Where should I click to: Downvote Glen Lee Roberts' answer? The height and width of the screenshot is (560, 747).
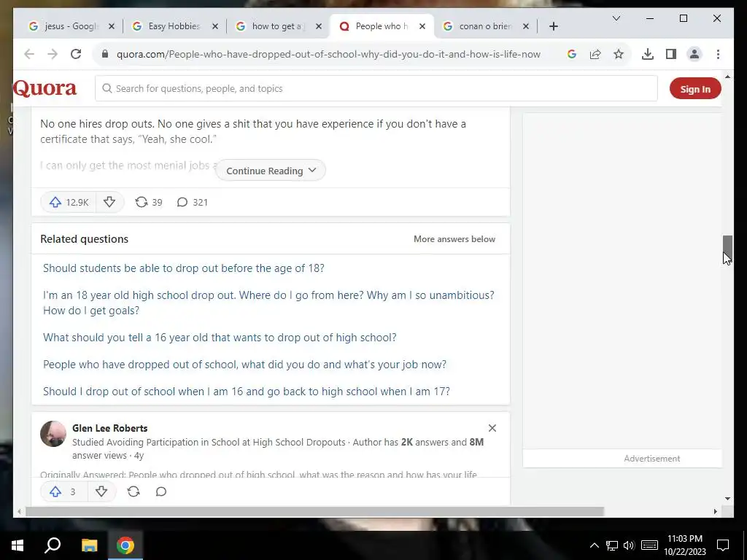[101, 491]
